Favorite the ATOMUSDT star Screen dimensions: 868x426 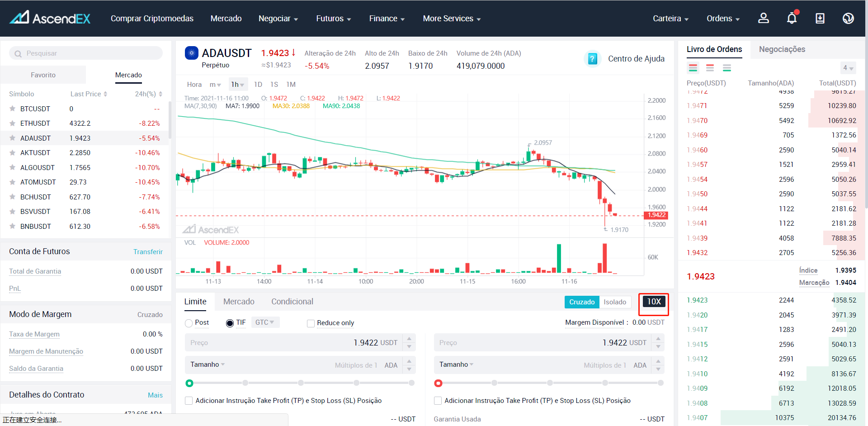click(13, 182)
